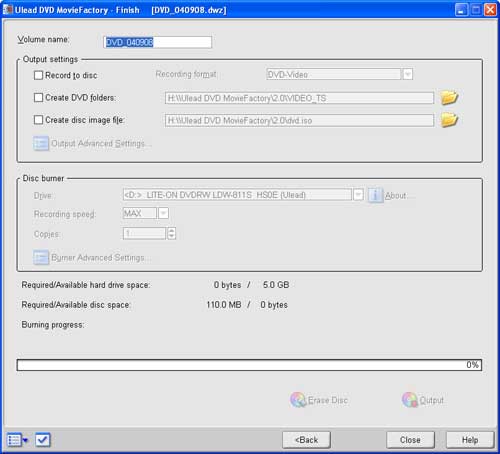Decrease Copies with spinner down arrow

pyautogui.click(x=171, y=236)
